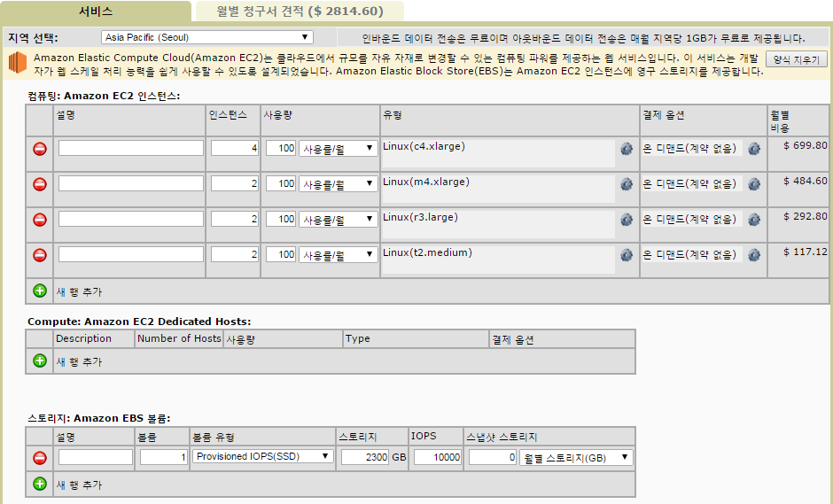Open billing option gear for t2.medium row
Image resolution: width=833 pixels, height=504 pixels.
click(x=754, y=255)
